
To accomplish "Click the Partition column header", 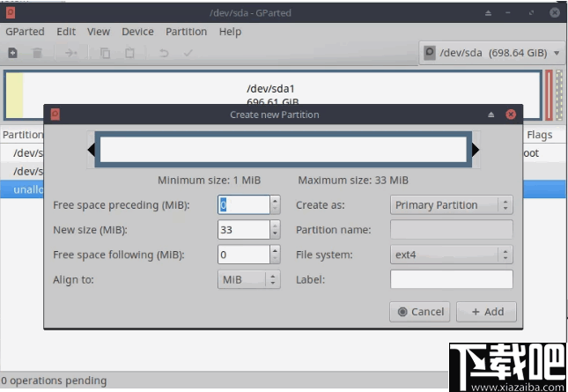I will click(x=22, y=135).
